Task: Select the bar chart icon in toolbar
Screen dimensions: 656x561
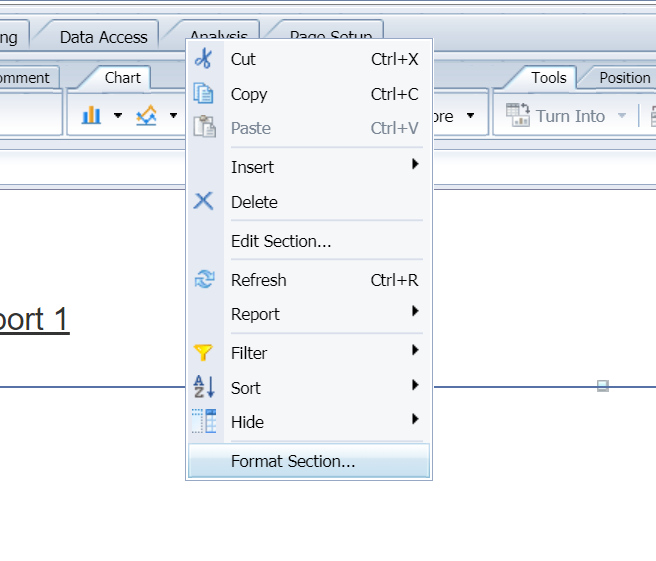Action: pos(91,116)
